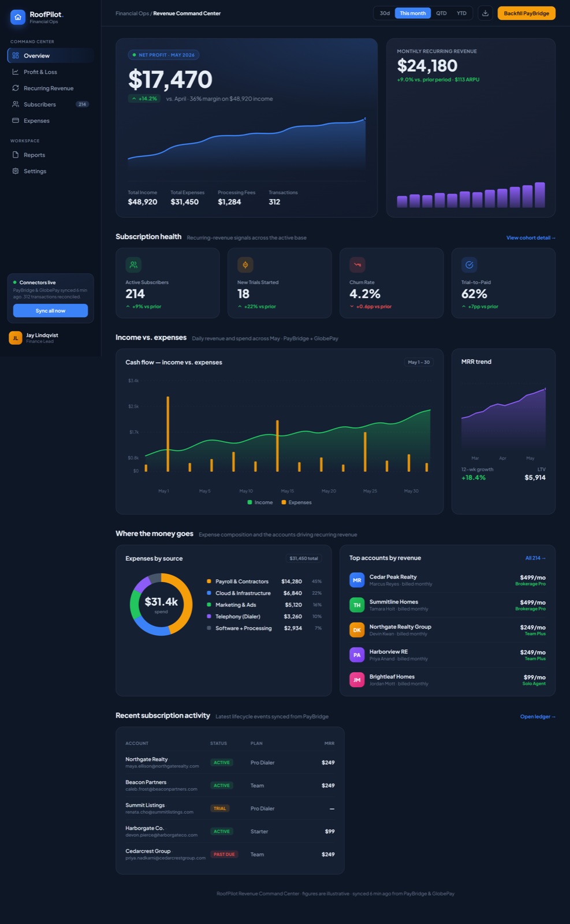The width and height of the screenshot is (570, 924).
Task: Click the Settings gear icon
Action: (16, 171)
